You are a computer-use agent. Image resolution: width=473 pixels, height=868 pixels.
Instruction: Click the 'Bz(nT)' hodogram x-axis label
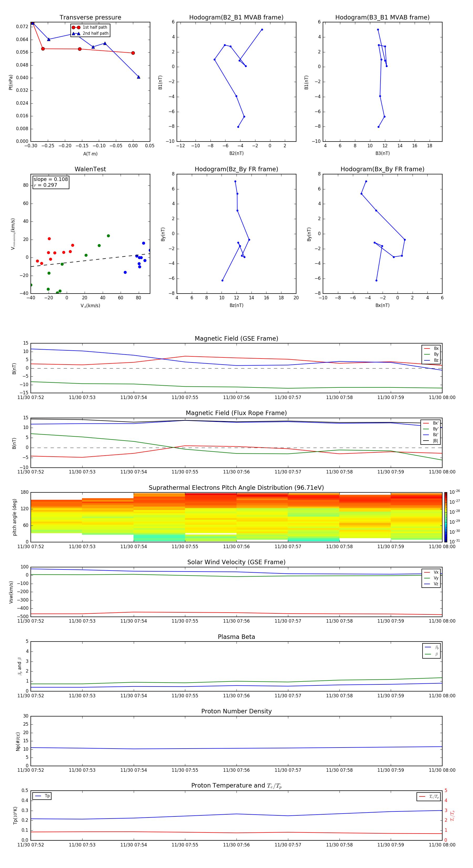point(236,305)
